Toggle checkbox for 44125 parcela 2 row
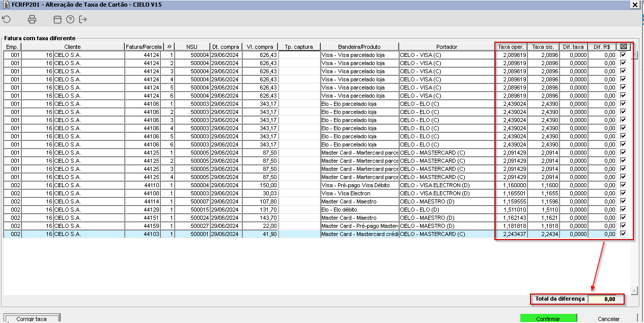This screenshot has width=644, height=323. click(624, 161)
